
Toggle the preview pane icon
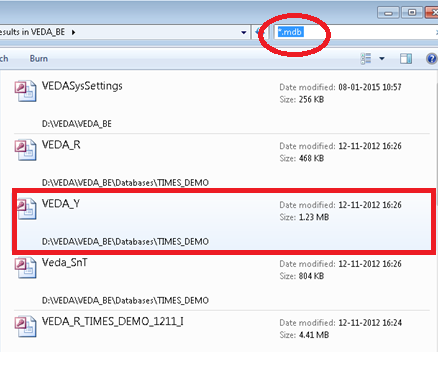[406, 59]
